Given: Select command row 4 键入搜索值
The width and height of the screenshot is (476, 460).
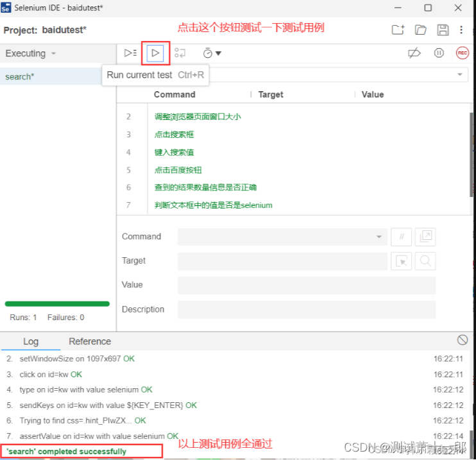Looking at the screenshot, I should [293, 152].
